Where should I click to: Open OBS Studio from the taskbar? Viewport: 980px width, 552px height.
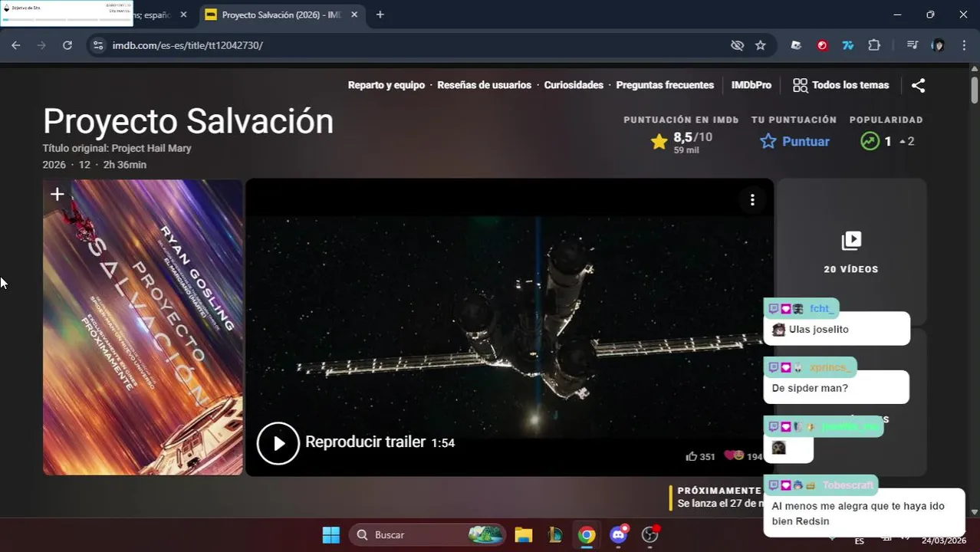pos(650,534)
